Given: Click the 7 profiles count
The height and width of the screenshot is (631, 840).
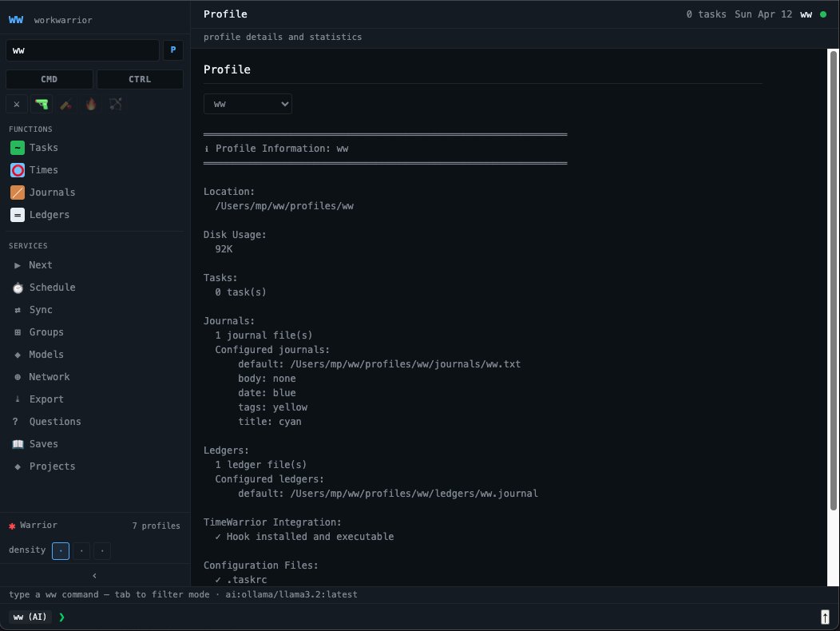Looking at the screenshot, I should click(156, 526).
